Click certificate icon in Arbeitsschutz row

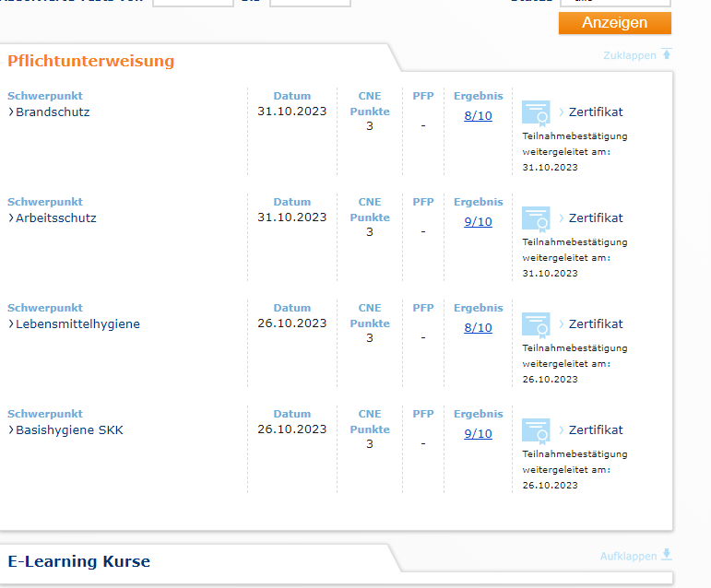[x=537, y=219]
